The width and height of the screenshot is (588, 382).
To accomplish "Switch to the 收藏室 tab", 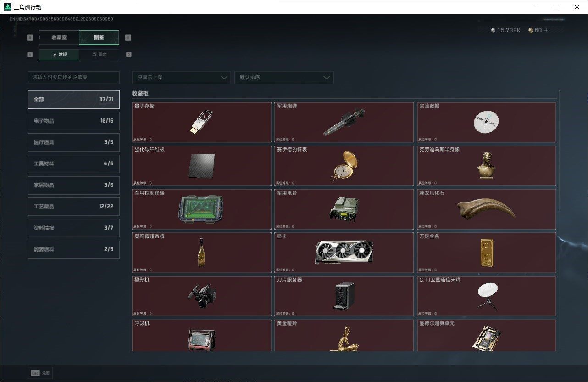I will pyautogui.click(x=59, y=38).
